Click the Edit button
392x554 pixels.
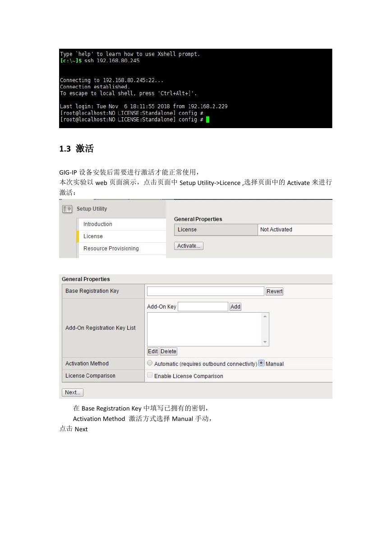tap(152, 351)
